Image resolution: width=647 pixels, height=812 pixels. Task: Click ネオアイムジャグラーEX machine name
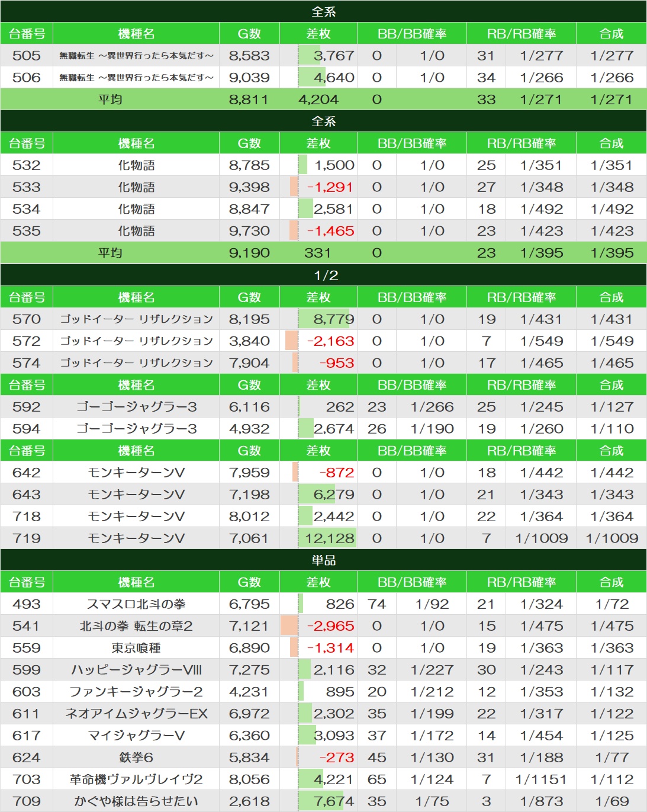coord(136,714)
